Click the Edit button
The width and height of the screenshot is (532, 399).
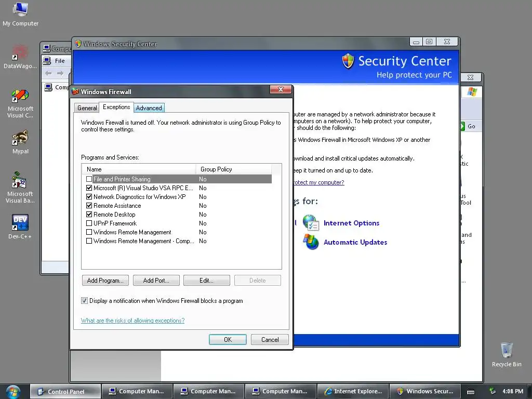(x=207, y=280)
